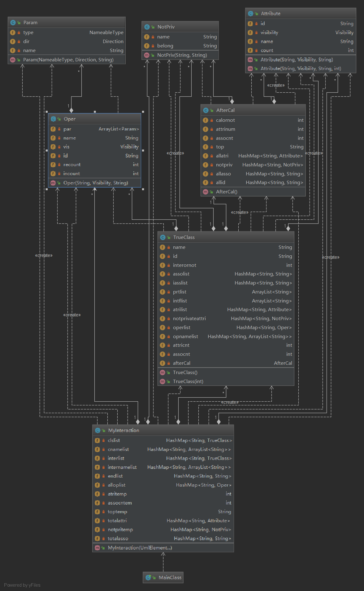364x591 pixels.
Task: Click the Powered by yFiles text
Action: (x=22, y=585)
